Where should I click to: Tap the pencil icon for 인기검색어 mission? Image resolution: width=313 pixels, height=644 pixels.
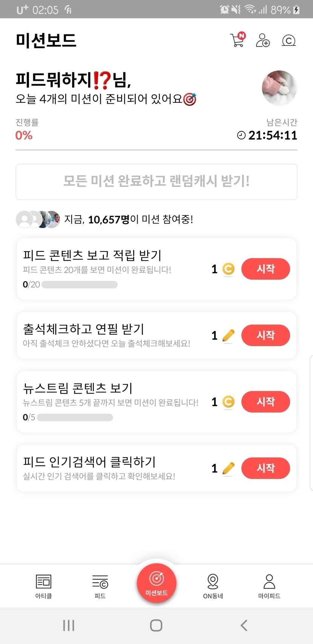pyautogui.click(x=228, y=468)
